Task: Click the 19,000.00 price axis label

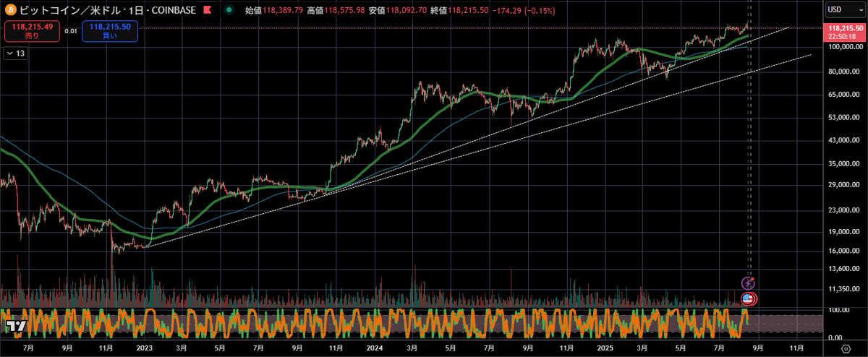Action: [x=844, y=232]
